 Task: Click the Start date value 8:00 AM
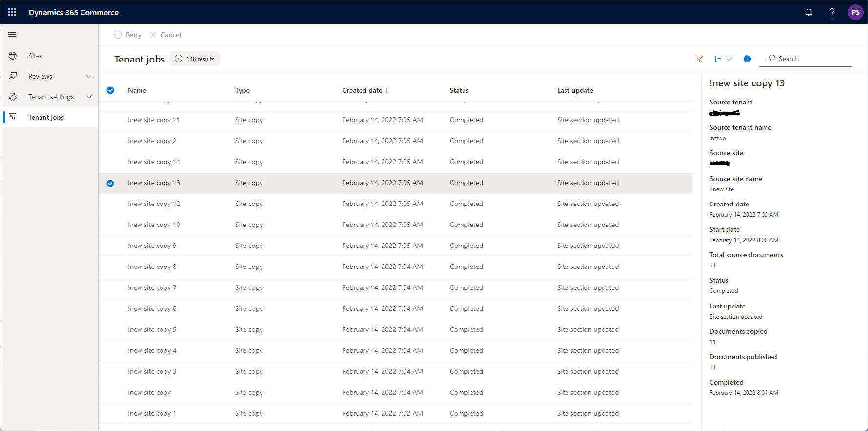coord(744,240)
